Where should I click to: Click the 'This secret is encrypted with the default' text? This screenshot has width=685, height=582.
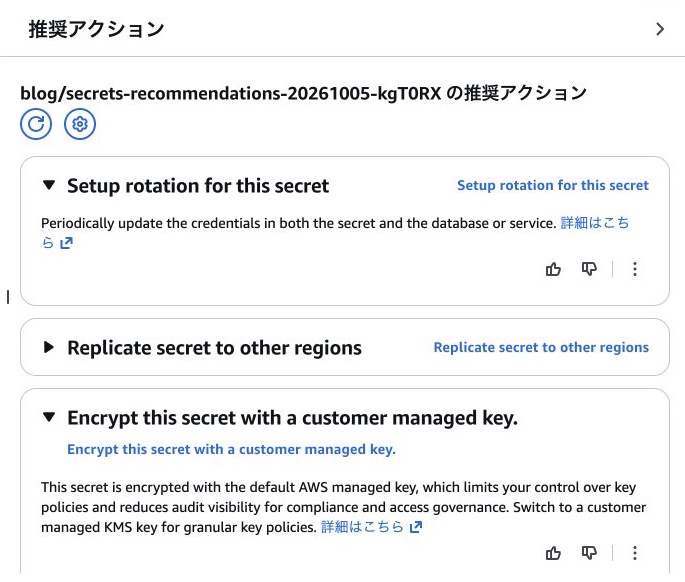[x=342, y=507]
